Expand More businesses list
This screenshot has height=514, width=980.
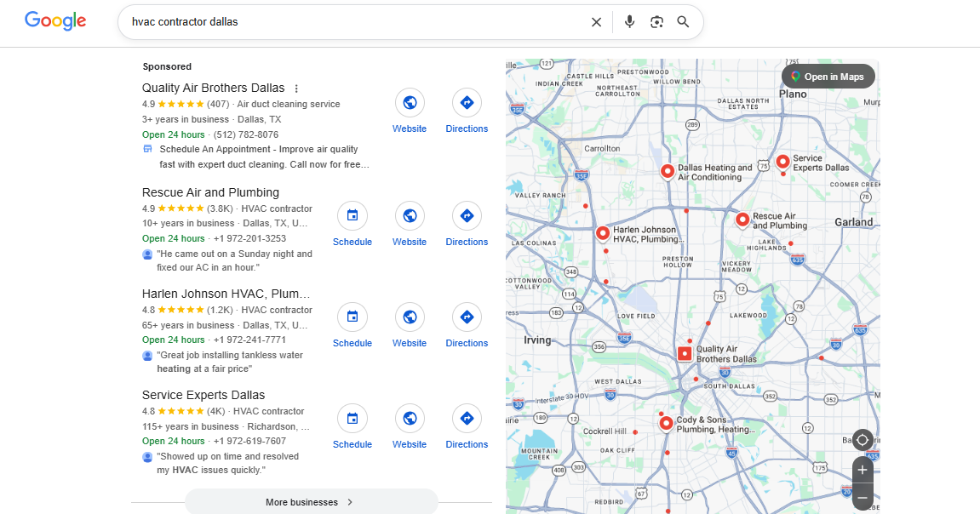tap(312, 501)
